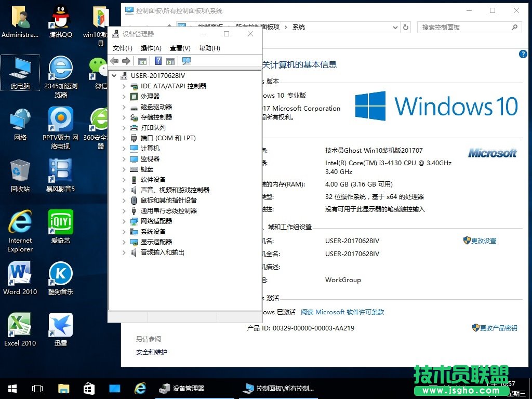Click the blue Help icon in Device Manager toolbar
Viewport: 532px width, 399px height.
tap(158, 61)
